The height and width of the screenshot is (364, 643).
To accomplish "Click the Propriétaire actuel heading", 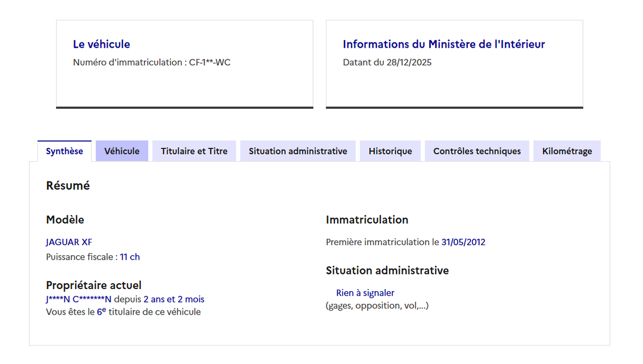I will point(94,285).
